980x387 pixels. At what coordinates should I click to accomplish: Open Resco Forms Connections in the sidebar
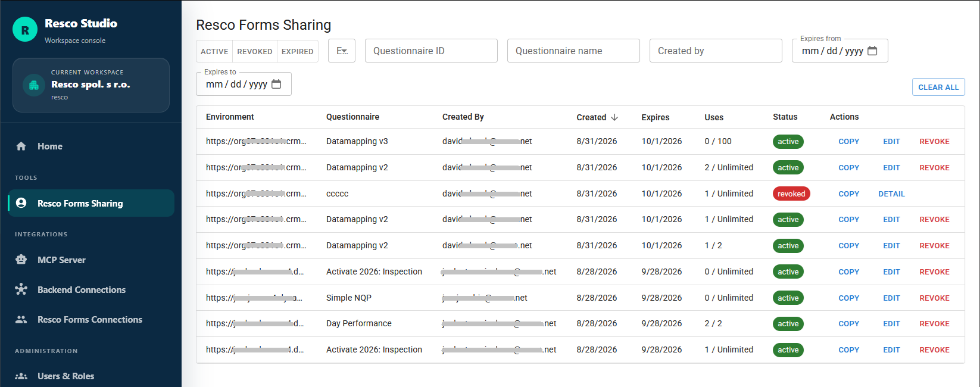point(91,319)
